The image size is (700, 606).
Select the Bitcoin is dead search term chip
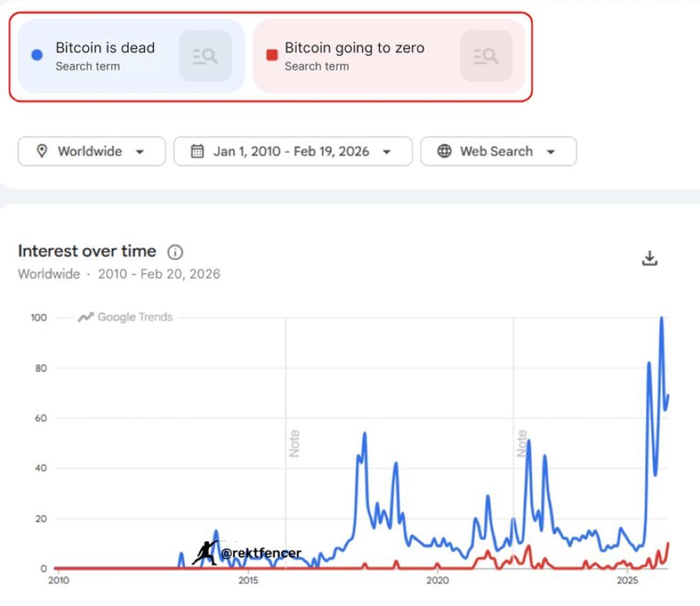pos(105,55)
